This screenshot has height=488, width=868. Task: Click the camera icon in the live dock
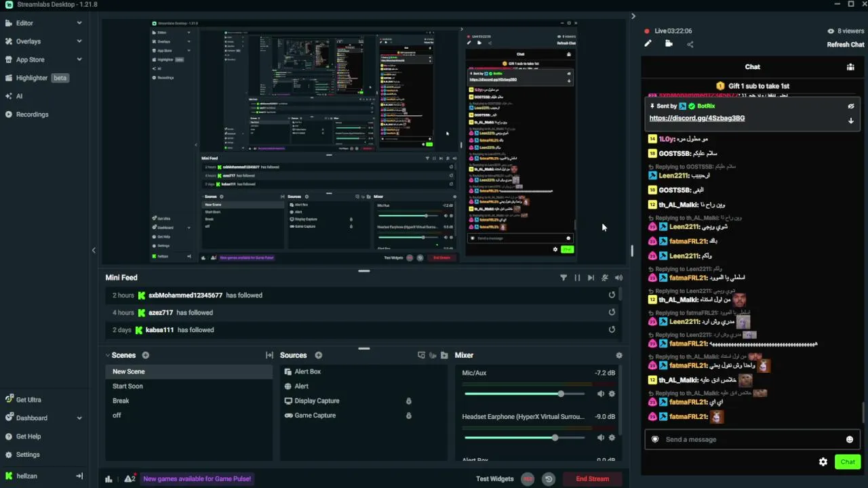[x=669, y=43]
